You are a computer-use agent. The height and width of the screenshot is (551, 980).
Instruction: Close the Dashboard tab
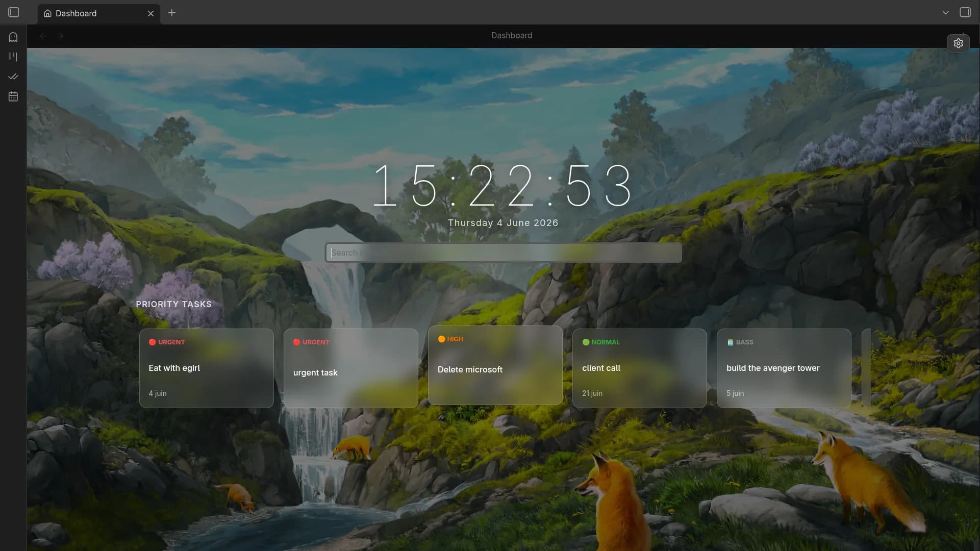coord(150,13)
